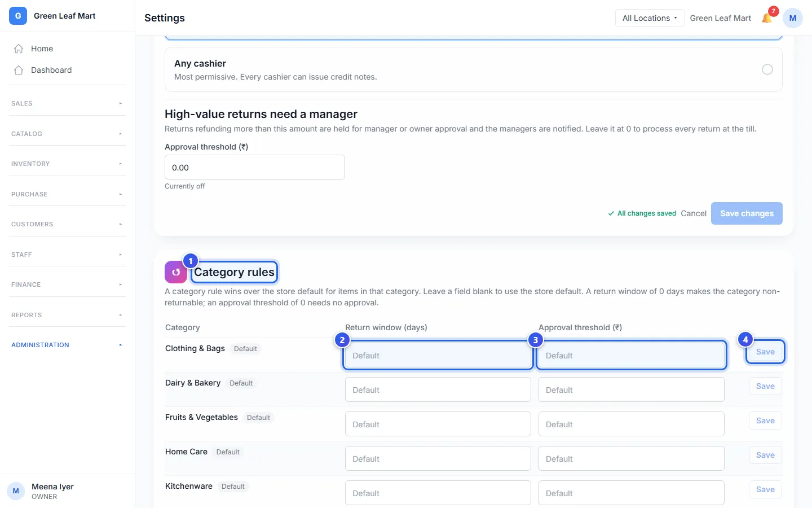Expand the Catalog sidebar section
Viewport: 812px width, 508px height.
tap(67, 134)
